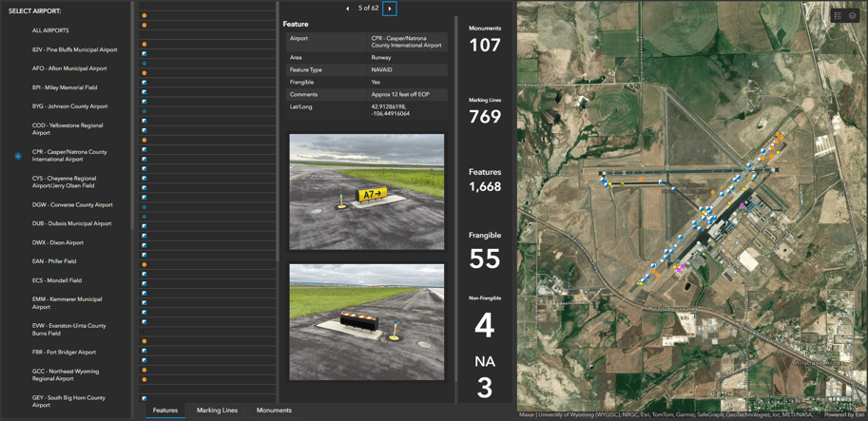Viewport: 868px width, 421px height.
Task: Open the map layers icon
Action: coord(853,15)
